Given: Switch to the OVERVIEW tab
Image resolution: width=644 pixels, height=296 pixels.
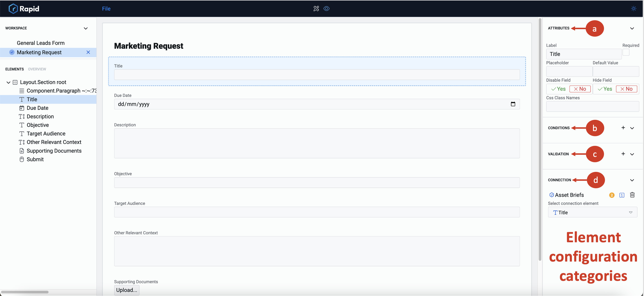Looking at the screenshot, I should [x=37, y=68].
